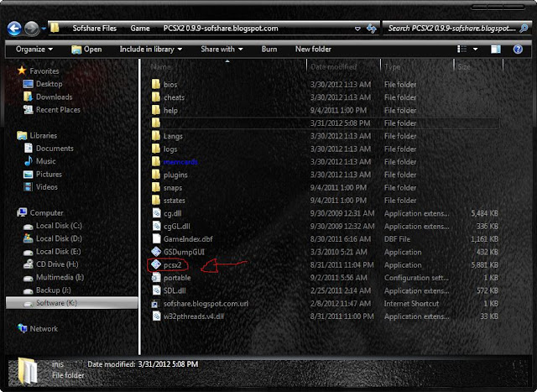This screenshot has width=537, height=392.
Task: Select Sofshare Files in the address path
Action: (95, 28)
